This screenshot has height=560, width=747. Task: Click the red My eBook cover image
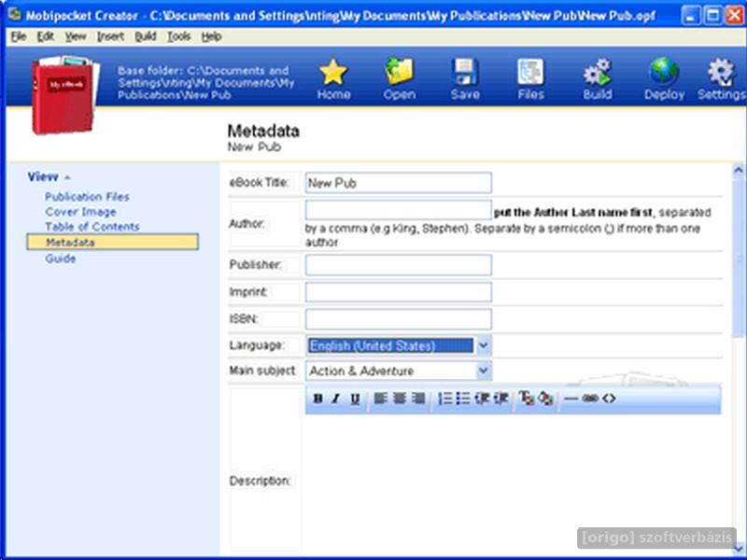64,95
